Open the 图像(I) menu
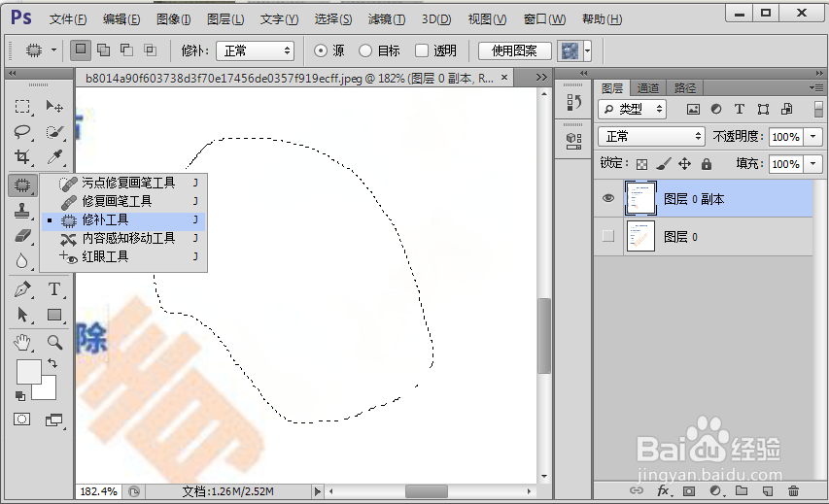The height and width of the screenshot is (504, 829). [x=173, y=19]
